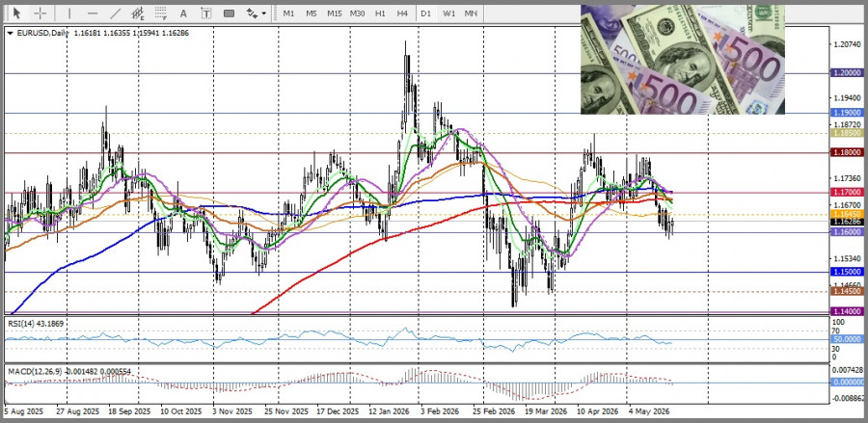Image resolution: width=868 pixels, height=423 pixels.
Task: Select the text tool (A)
Action: point(183,13)
